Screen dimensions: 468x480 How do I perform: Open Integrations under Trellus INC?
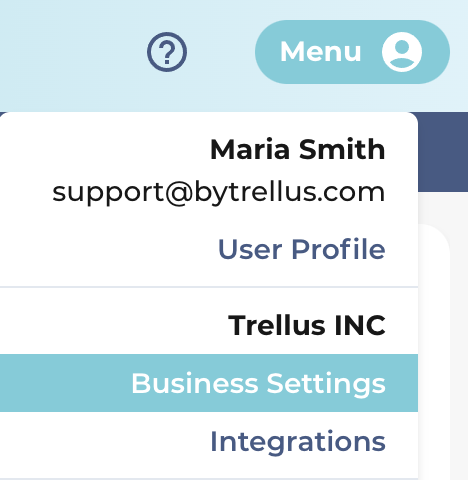point(298,442)
